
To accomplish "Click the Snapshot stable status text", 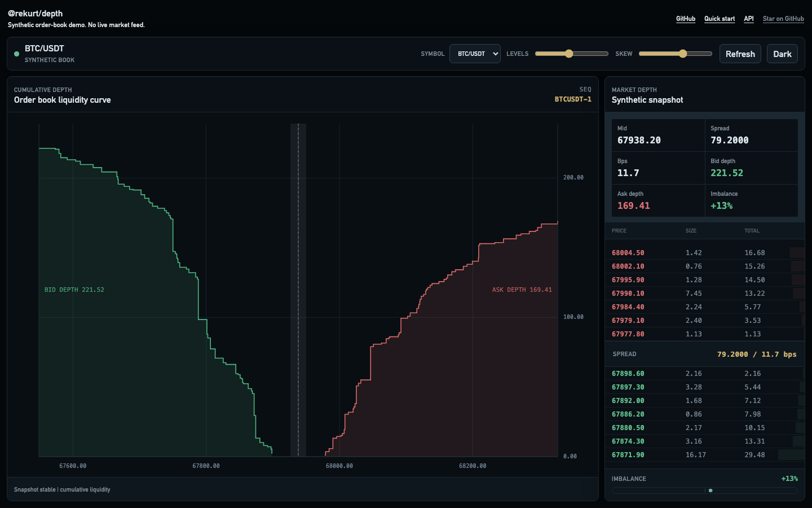I will tap(62, 489).
